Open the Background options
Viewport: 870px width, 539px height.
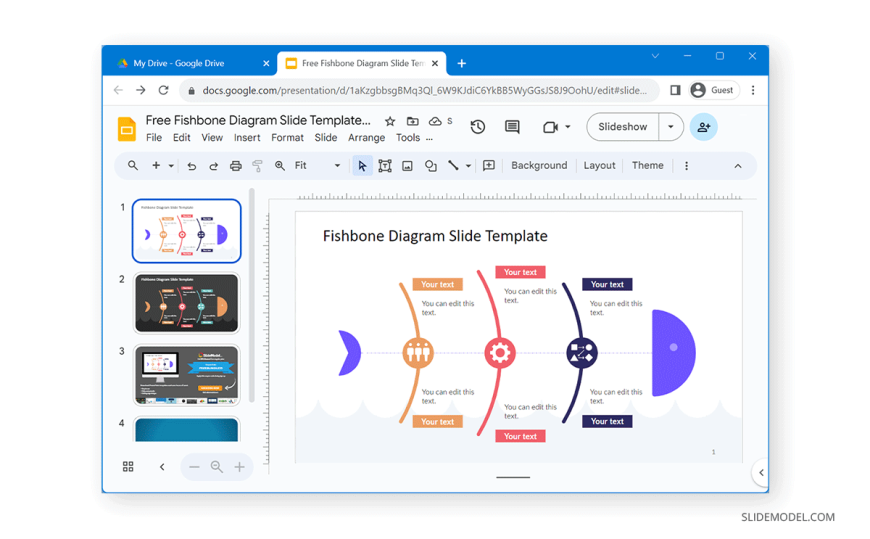pos(539,165)
